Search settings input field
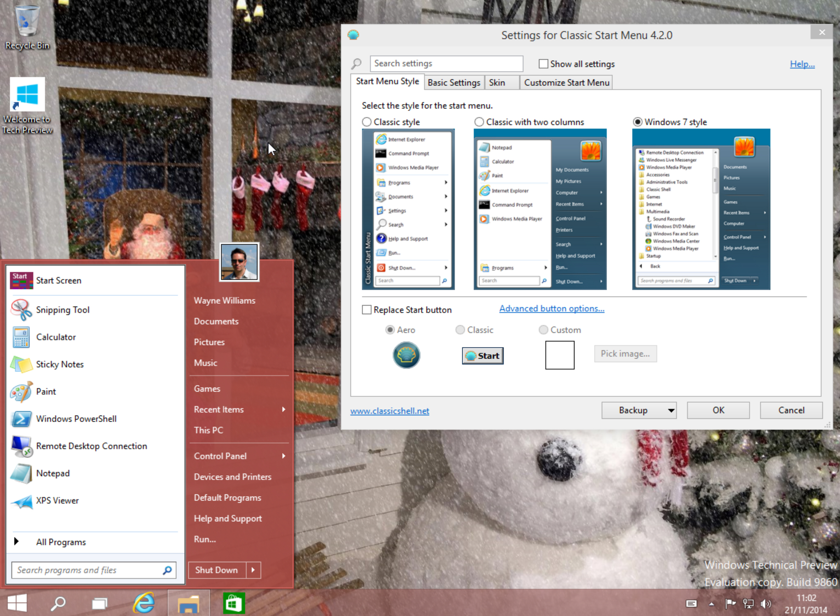 coord(446,63)
